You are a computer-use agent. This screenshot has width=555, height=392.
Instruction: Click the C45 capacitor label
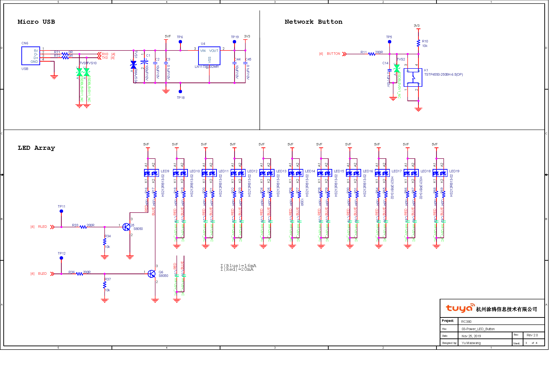point(248,59)
